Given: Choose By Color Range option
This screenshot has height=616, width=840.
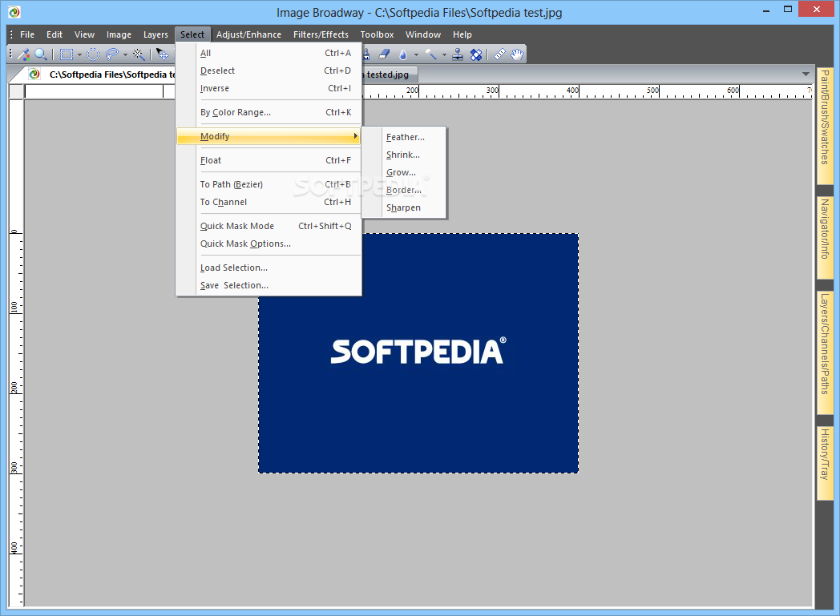Looking at the screenshot, I should point(269,112).
